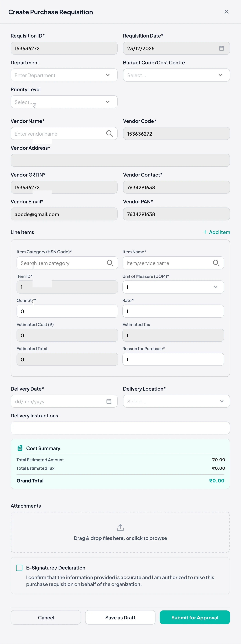Click the drag & drop attachments area
The height and width of the screenshot is (644, 241).
tap(120, 532)
